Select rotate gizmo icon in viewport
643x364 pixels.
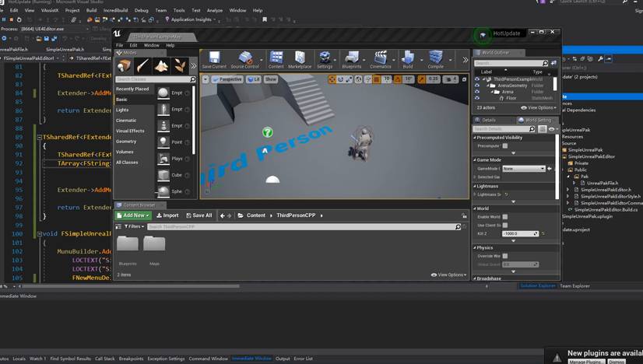(340, 79)
